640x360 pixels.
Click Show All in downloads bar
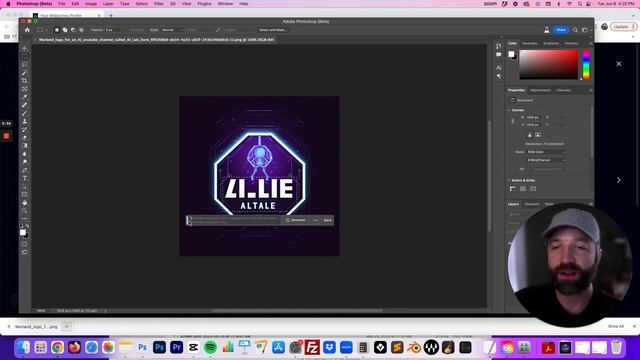[x=616, y=326]
